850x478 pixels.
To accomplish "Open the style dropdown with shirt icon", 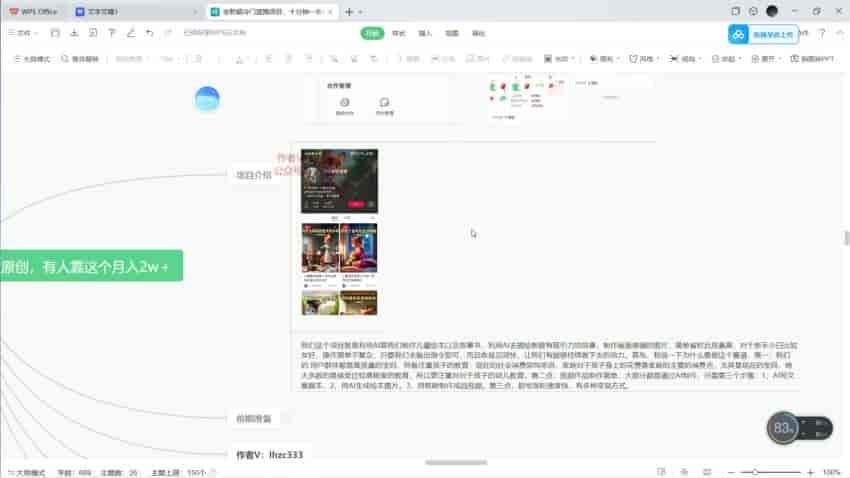I will tap(644, 59).
